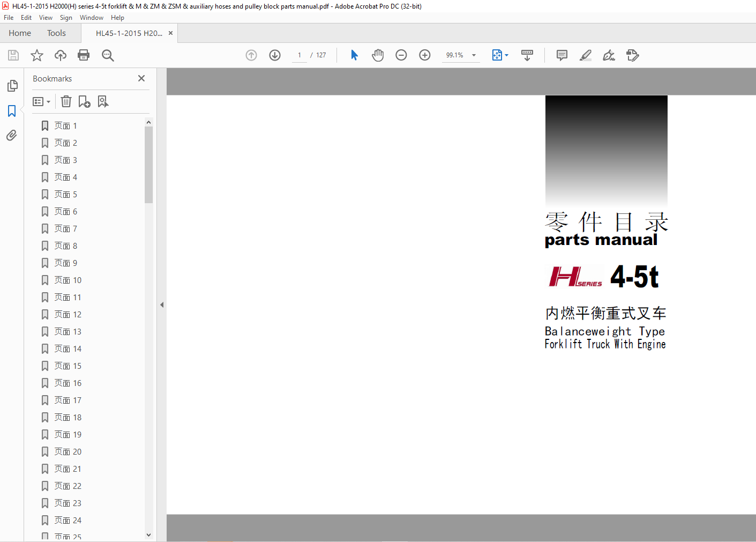
Task: Click the bookmarks scrollbar up arrow
Action: click(x=148, y=122)
